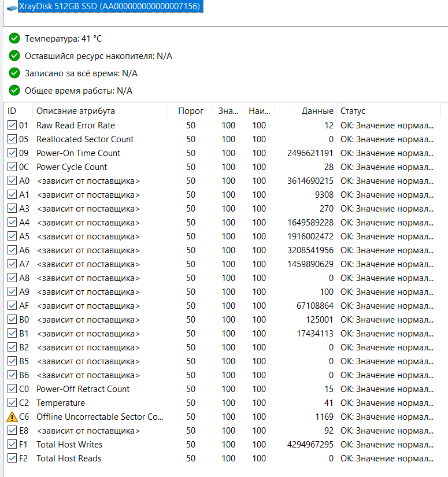Click the Температура: 41 °C status line

(63, 39)
